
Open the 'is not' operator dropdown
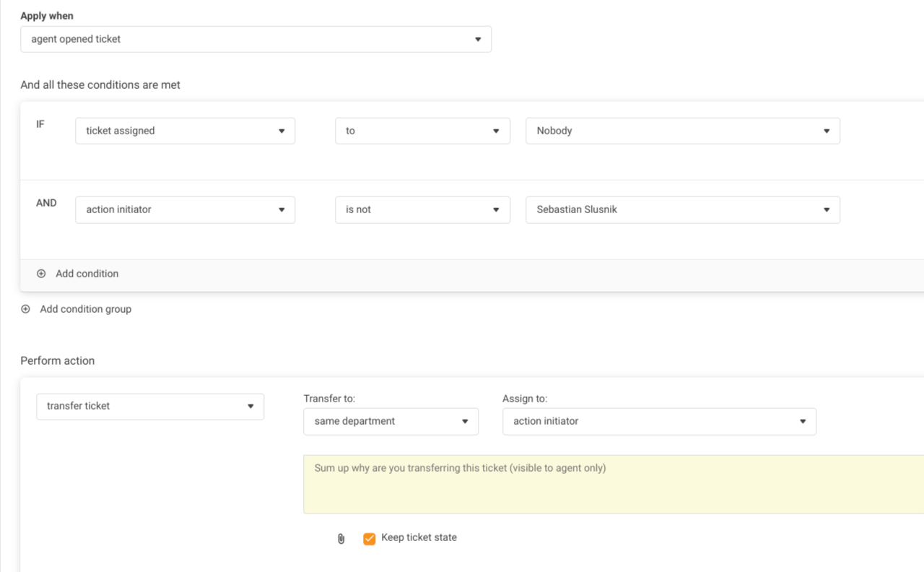coord(422,209)
